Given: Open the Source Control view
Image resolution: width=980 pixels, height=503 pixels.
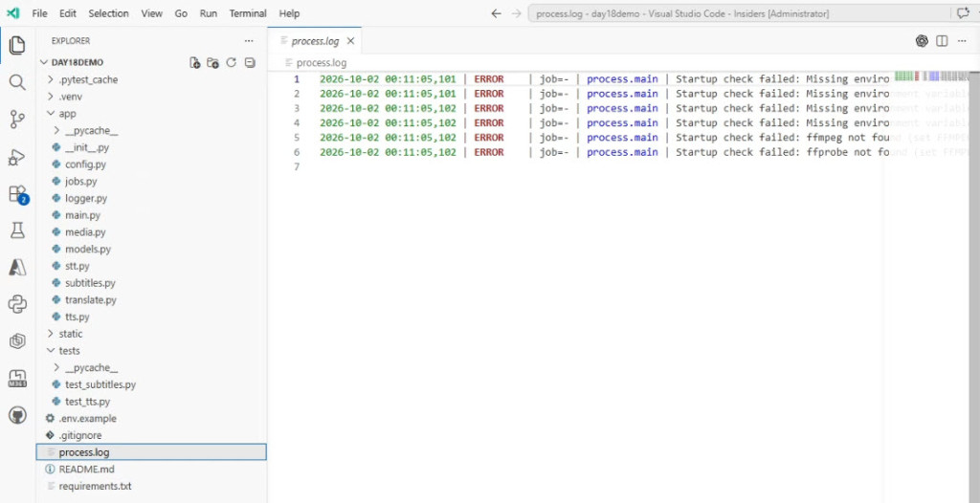Looking at the screenshot, I should 17,120.
